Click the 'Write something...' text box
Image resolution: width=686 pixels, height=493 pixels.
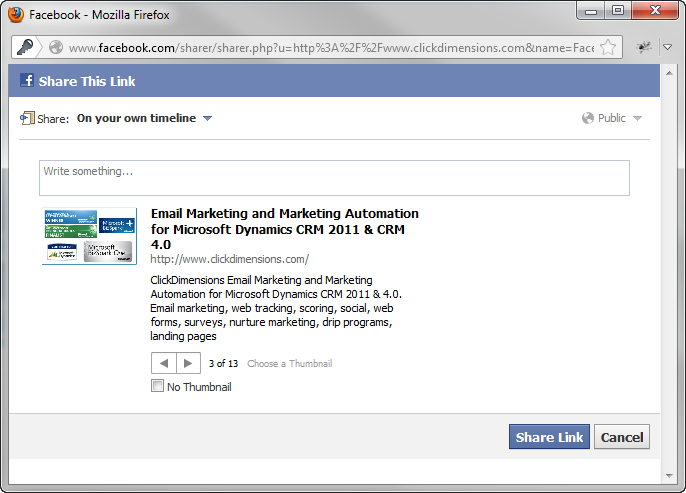[x=334, y=178]
